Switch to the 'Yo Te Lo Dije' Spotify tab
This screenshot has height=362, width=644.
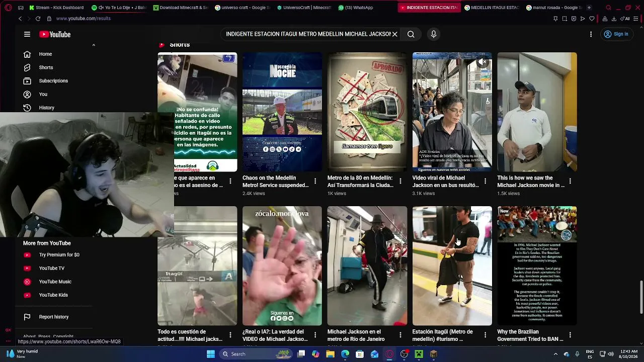coord(119,8)
